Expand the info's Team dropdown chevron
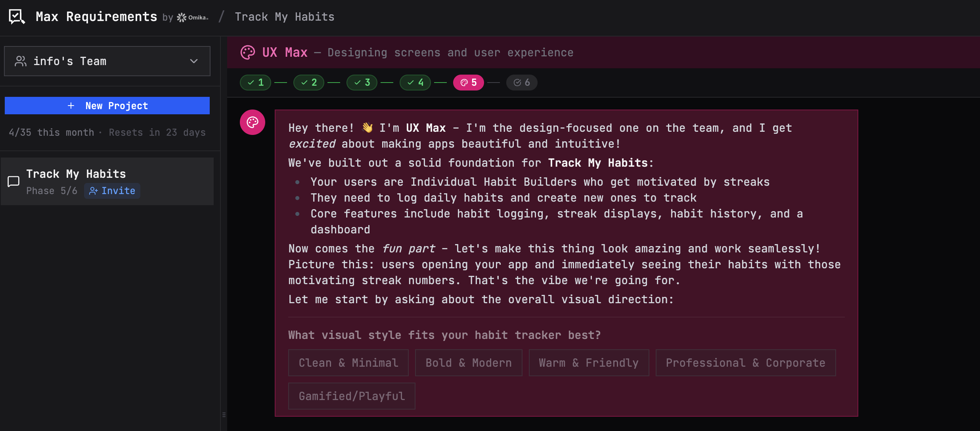This screenshot has height=431, width=980. [x=194, y=61]
